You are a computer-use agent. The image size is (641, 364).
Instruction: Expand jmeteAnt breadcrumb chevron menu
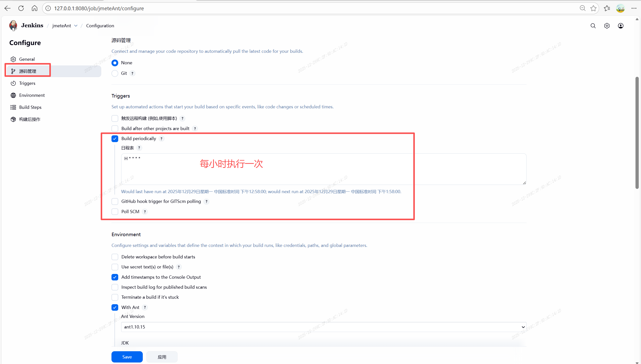point(76,26)
